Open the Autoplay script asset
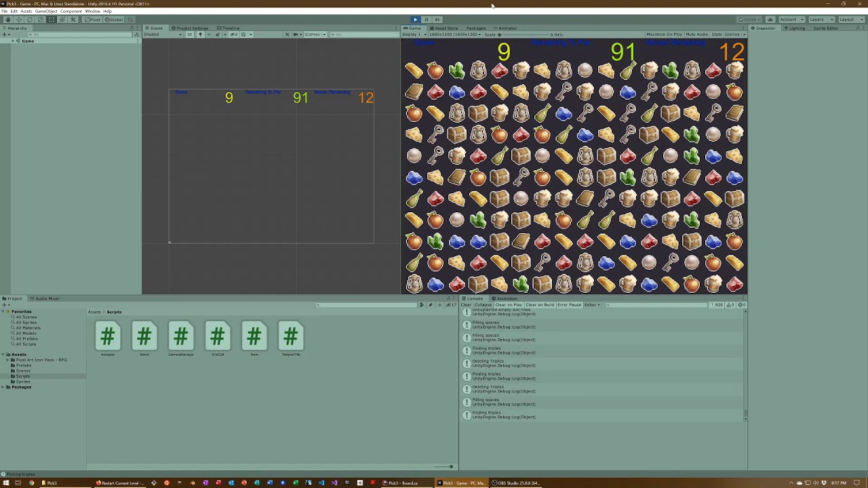The image size is (868, 488). [108, 340]
